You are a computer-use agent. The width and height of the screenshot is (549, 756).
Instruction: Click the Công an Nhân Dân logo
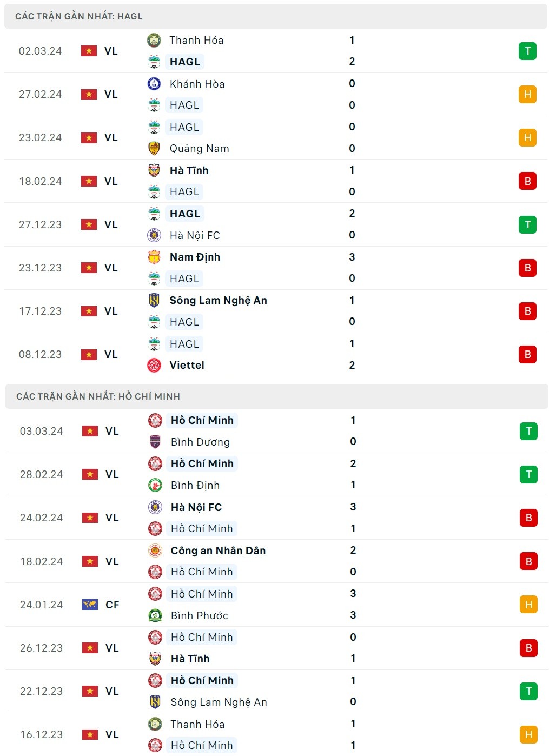point(155,551)
